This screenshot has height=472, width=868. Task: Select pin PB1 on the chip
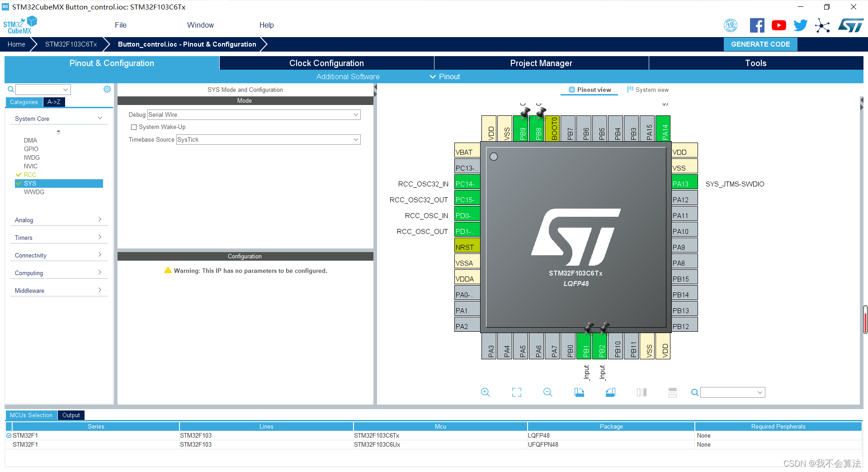(x=584, y=346)
